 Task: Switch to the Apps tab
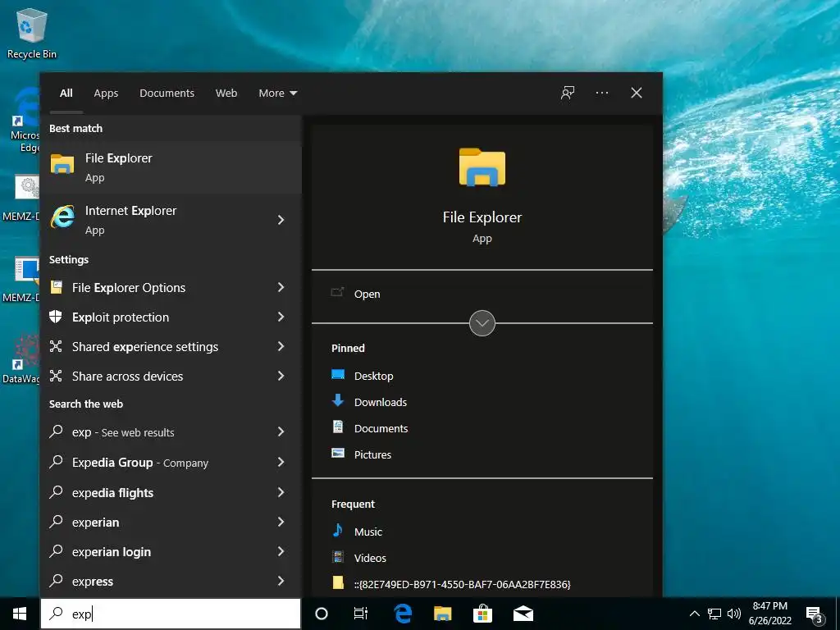click(x=106, y=94)
